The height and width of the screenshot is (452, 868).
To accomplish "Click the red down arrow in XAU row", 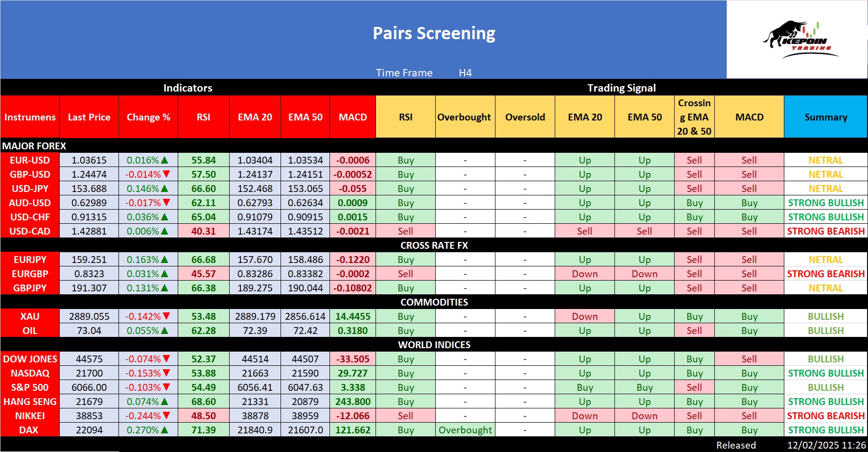I will click(166, 316).
